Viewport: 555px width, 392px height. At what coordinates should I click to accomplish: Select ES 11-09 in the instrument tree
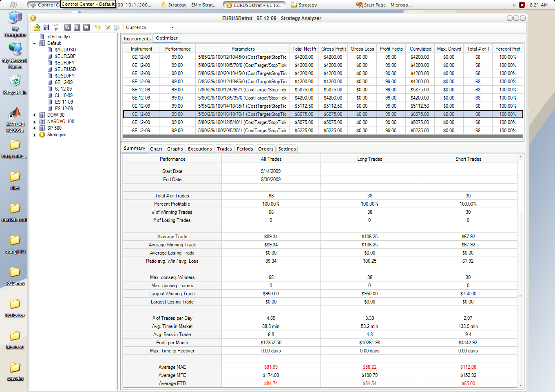click(64, 102)
